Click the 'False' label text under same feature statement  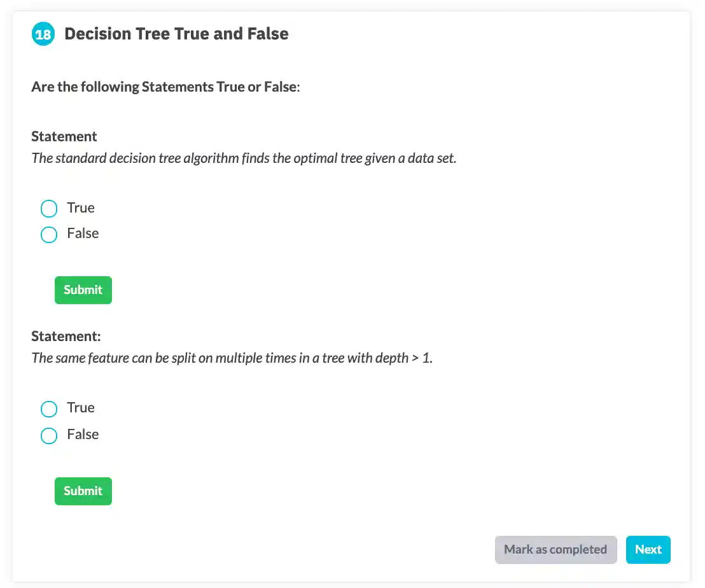coord(83,435)
